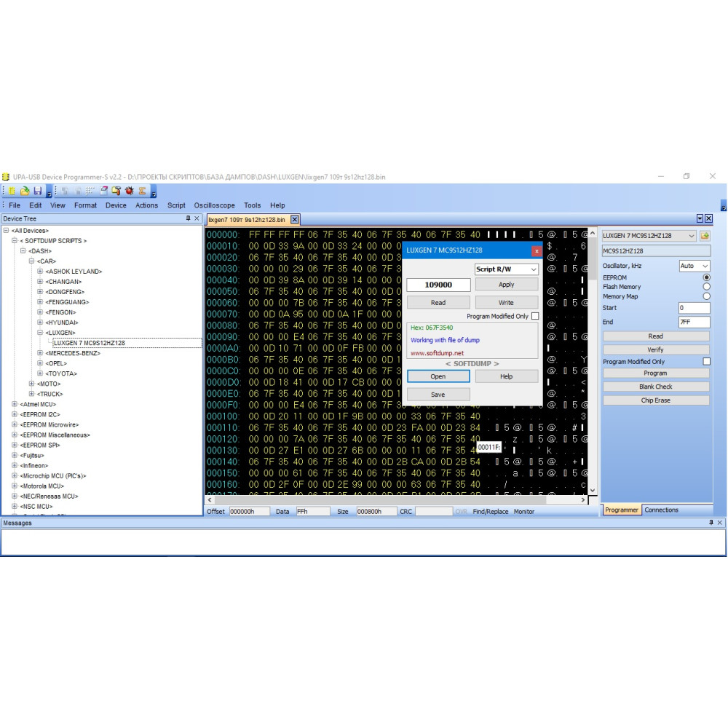Image resolution: width=728 pixels, height=728 pixels.
Task: Open the programmer panel window-position arrow
Action: 700,218
